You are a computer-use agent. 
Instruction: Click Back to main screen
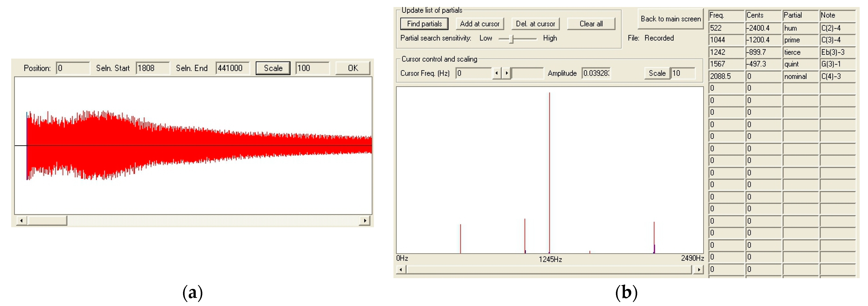[x=670, y=19]
